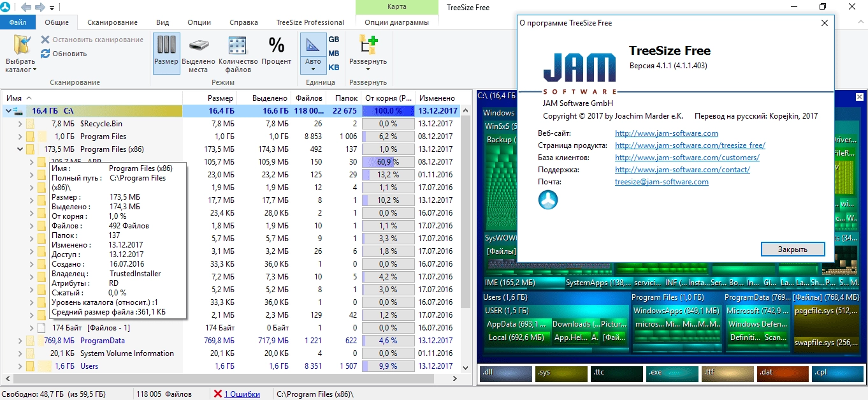Expand the $Recycle.Bin folder

coord(20,124)
